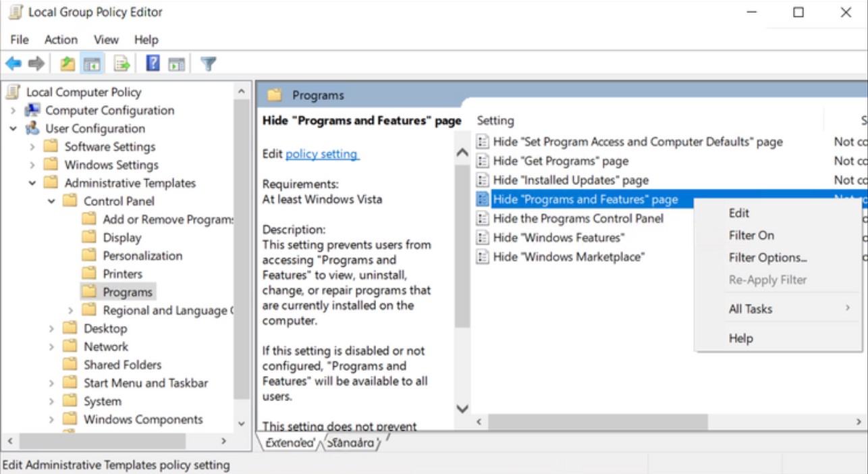Click the Display folder icon

[x=89, y=237]
